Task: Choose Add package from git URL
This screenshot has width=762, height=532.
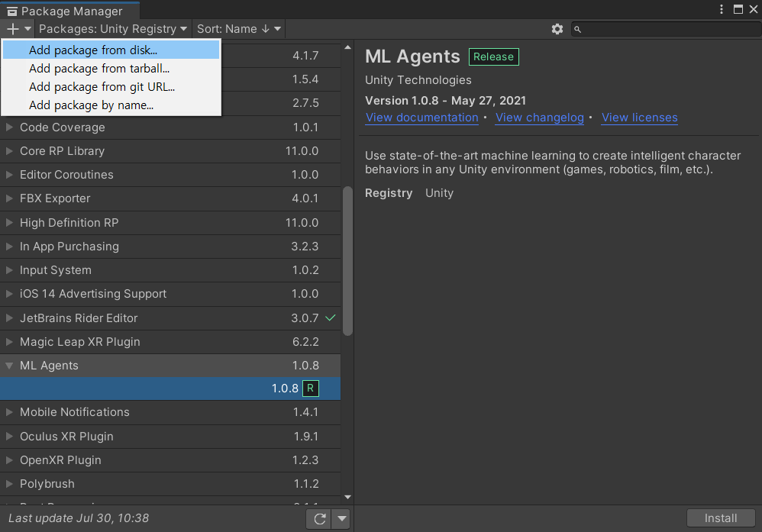Action: (111, 87)
